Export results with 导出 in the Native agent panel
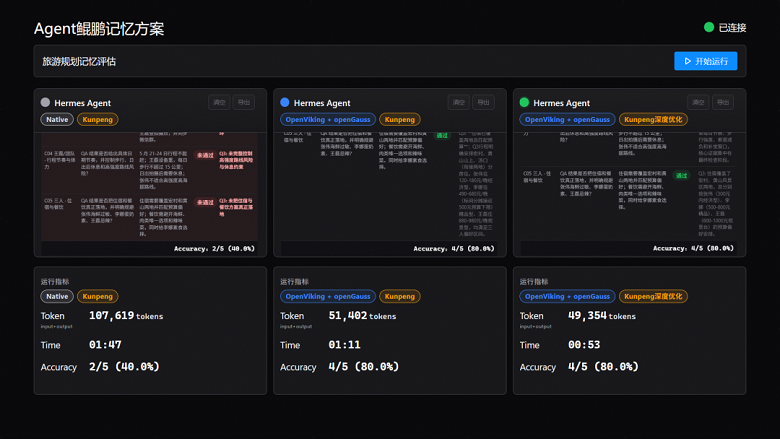The height and width of the screenshot is (439, 780). [244, 102]
